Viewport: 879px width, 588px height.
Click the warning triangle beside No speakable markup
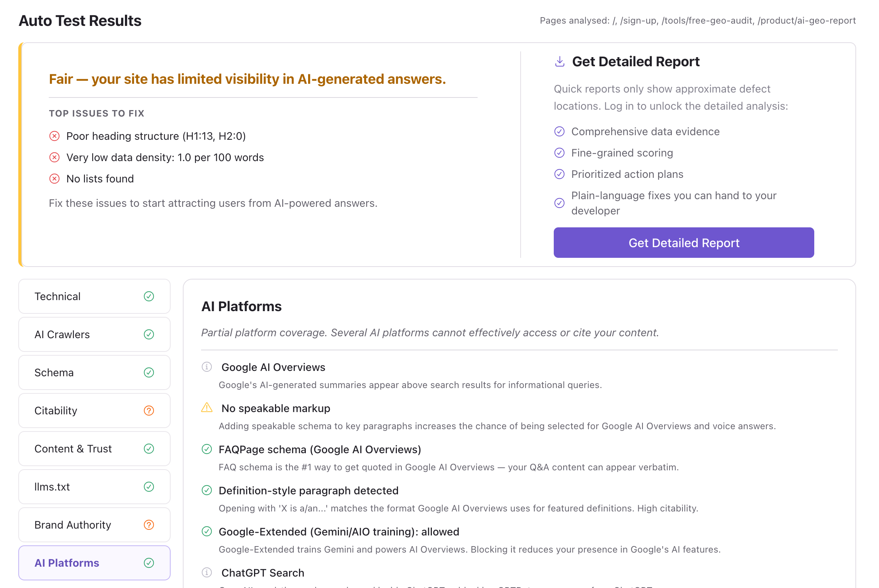pos(206,408)
